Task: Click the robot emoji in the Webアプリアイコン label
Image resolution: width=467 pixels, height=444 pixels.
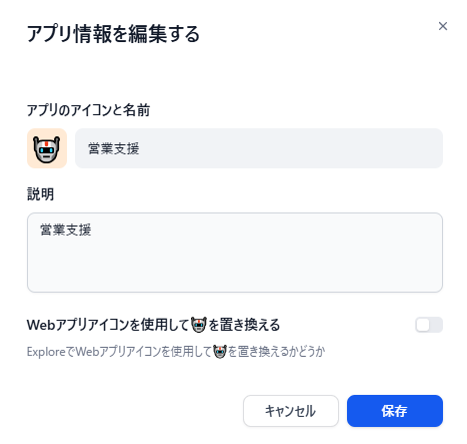Action: click(199, 324)
